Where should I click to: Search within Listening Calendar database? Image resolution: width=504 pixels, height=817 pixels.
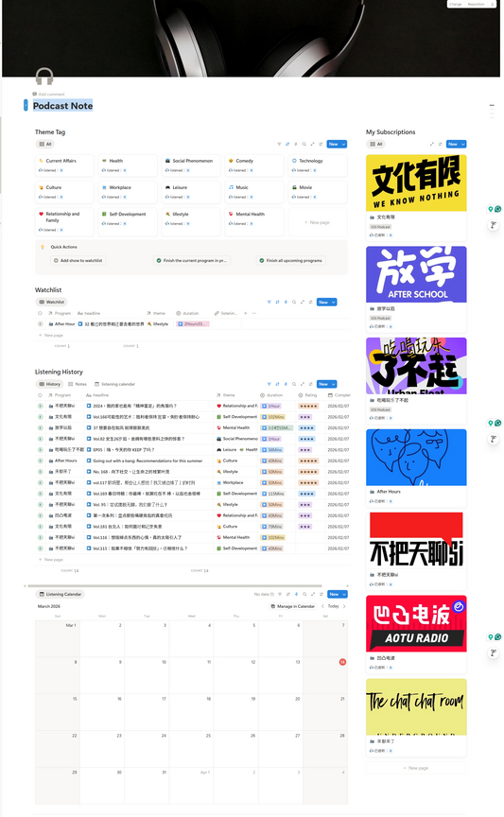pyautogui.click(x=304, y=594)
